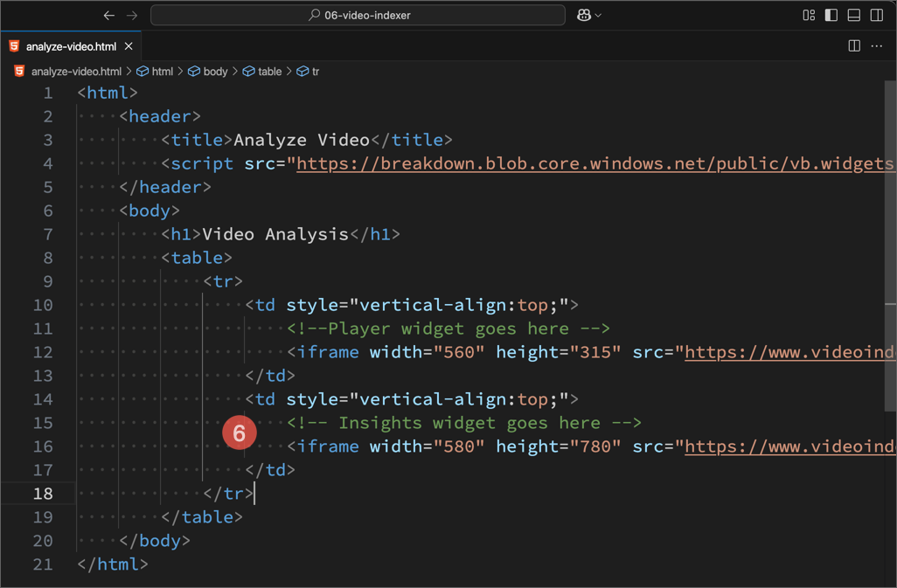Click the opening <header> tag

click(160, 116)
